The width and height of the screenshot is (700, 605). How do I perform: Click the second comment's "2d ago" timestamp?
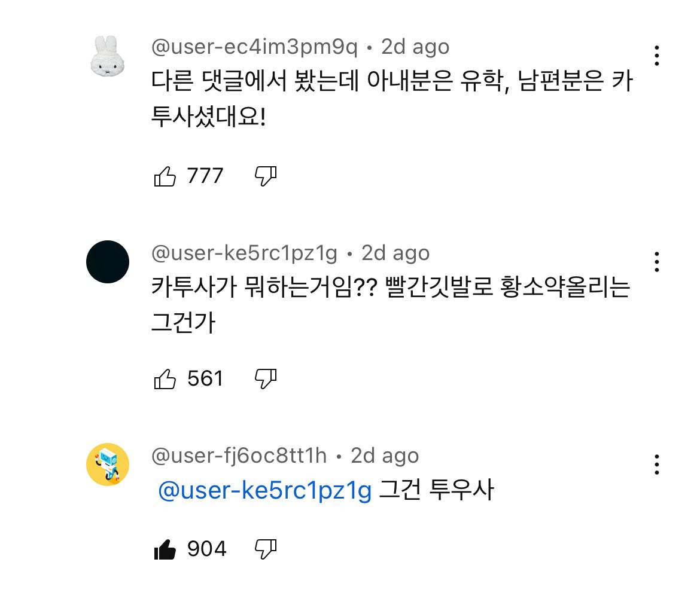point(395,253)
